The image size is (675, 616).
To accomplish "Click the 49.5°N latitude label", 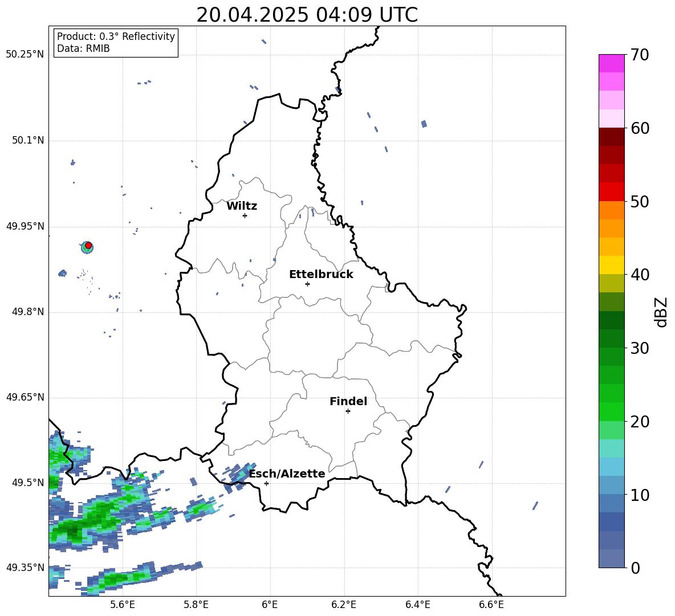I will coord(27,483).
